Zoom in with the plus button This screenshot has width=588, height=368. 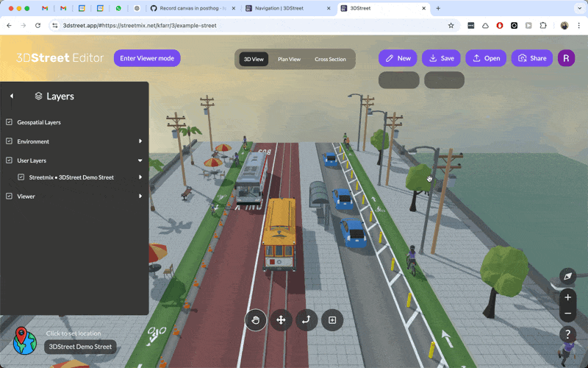point(567,298)
